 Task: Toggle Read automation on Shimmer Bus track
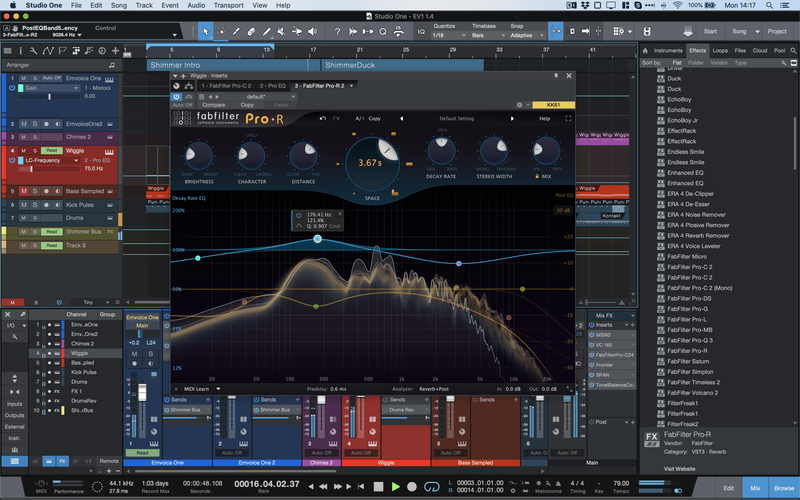52,232
